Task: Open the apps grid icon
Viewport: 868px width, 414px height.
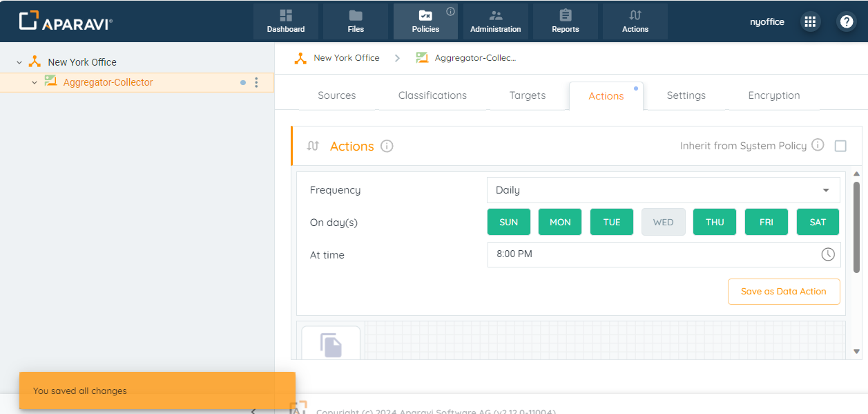Action: point(810,21)
